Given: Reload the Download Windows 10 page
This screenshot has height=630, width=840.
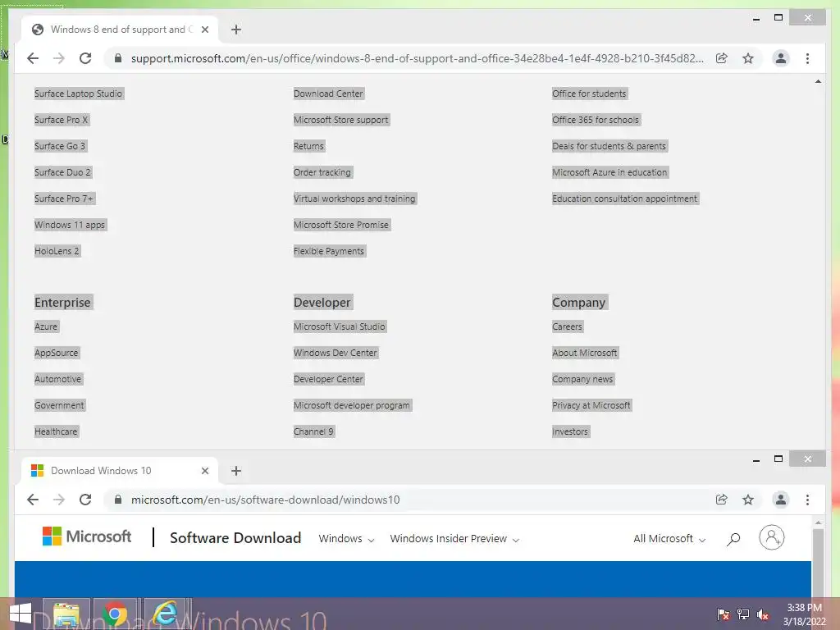Looking at the screenshot, I should 85,500.
